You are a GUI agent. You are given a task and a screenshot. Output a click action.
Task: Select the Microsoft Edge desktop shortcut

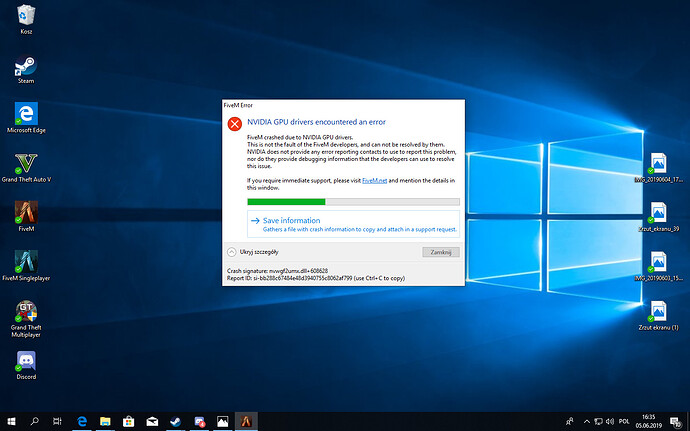click(x=26, y=113)
